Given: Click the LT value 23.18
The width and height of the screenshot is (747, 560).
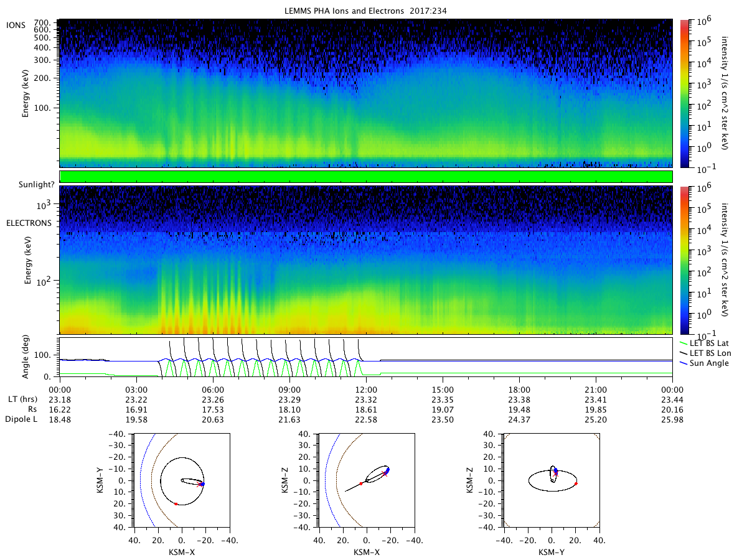Looking at the screenshot, I should (x=60, y=399).
